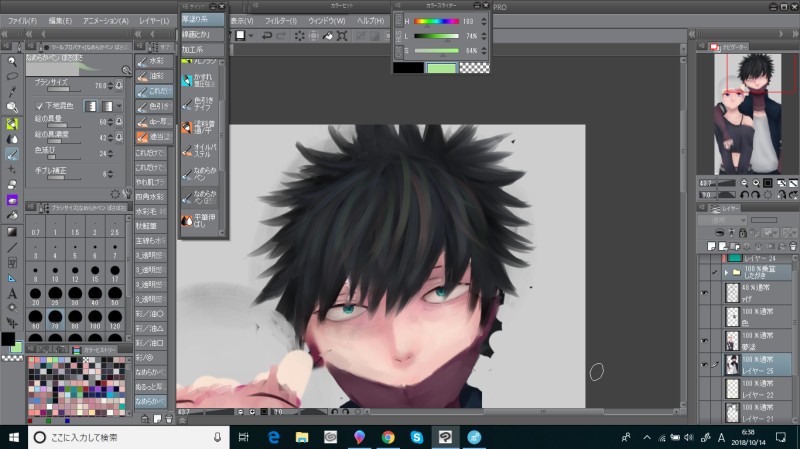This screenshot has width=800, height=449.
Task: Select the Airbrush droplet tool
Action: (12, 139)
